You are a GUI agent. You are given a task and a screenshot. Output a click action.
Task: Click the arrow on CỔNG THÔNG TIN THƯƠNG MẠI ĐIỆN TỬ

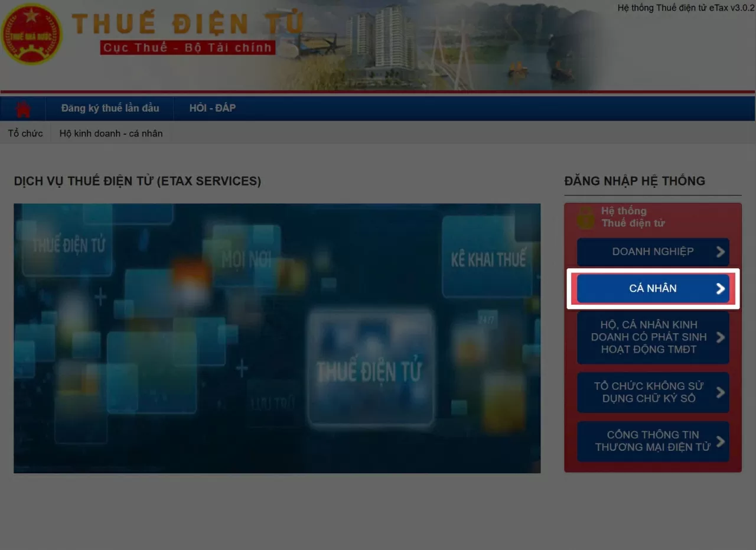(x=720, y=441)
